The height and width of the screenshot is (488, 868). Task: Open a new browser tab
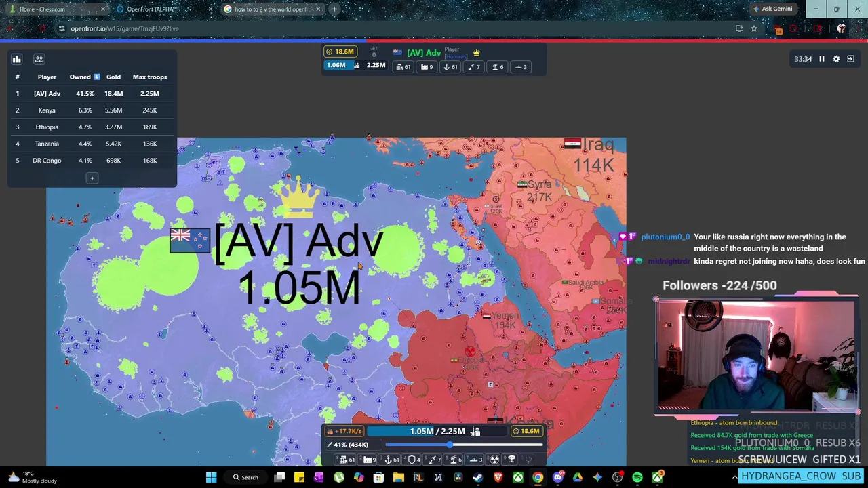334,9
